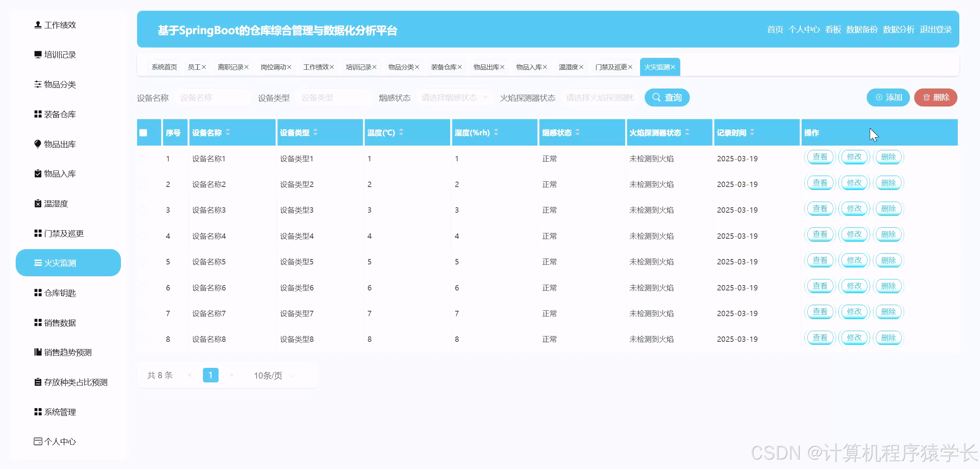Click the 工作绩效 person icon in sidebar

38,25
